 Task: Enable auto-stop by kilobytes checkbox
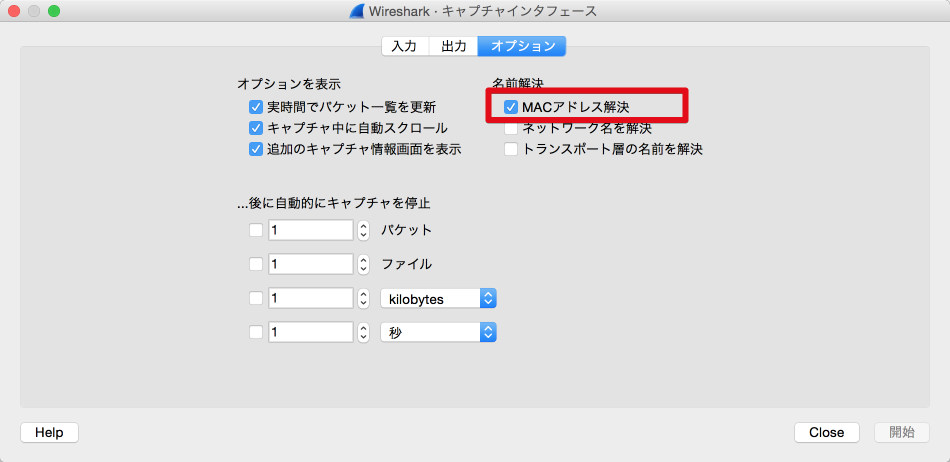[x=256, y=298]
